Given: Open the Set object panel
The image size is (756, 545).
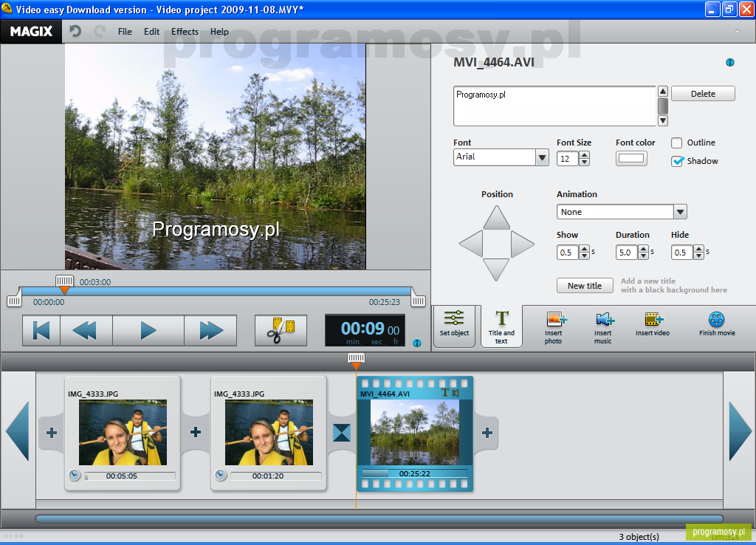Looking at the screenshot, I should 454,325.
